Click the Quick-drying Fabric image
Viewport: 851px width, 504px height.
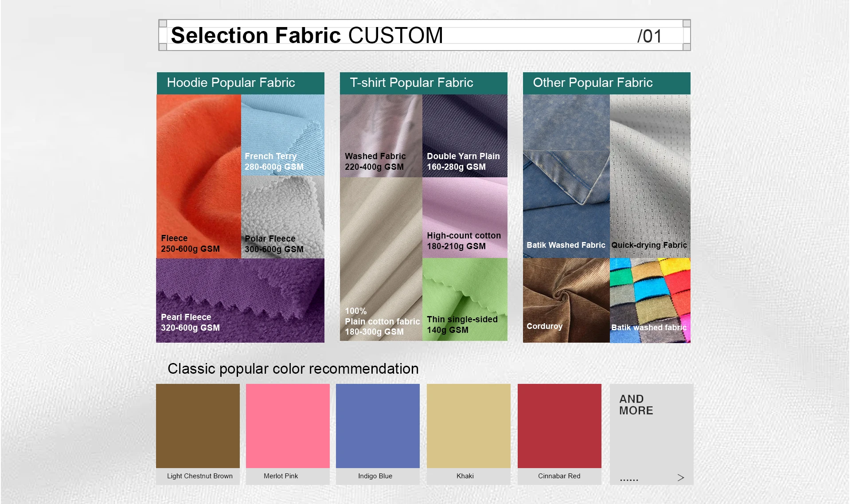[650, 176]
